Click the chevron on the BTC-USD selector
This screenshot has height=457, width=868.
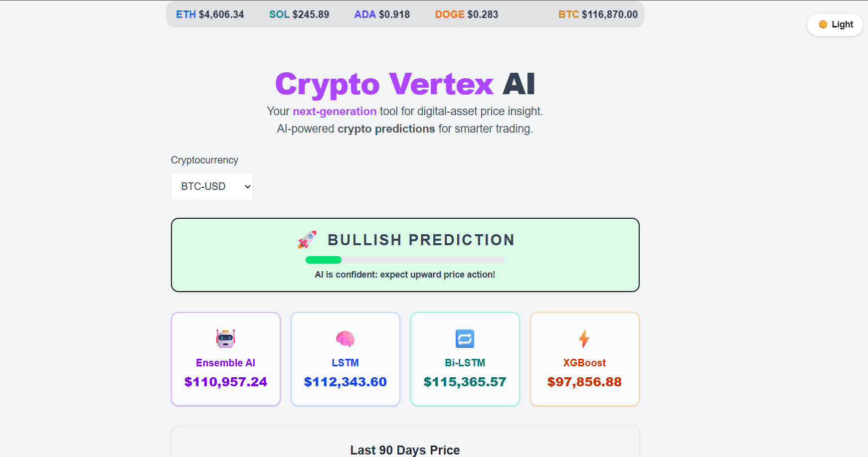(x=246, y=186)
